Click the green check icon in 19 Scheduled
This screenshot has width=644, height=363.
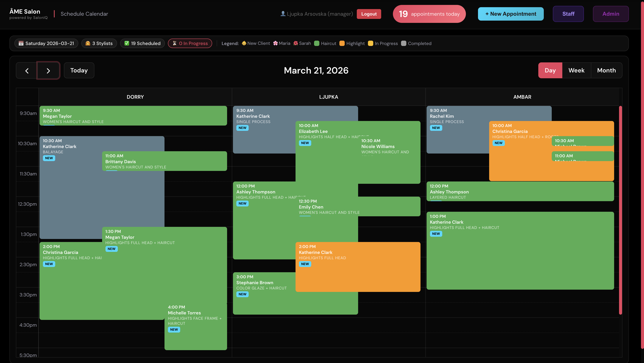tap(127, 43)
